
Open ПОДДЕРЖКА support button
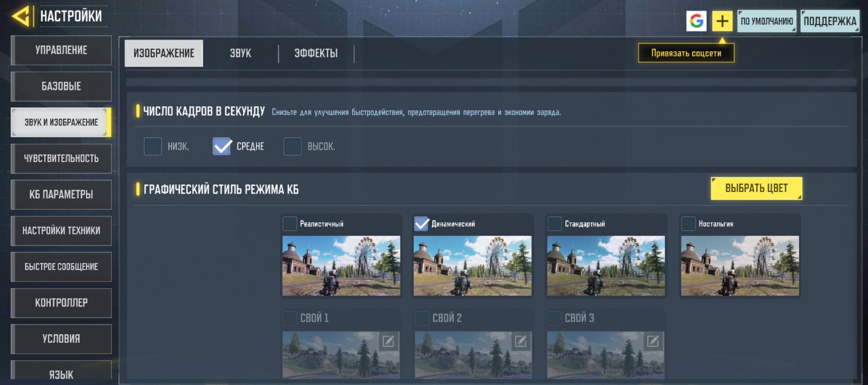pos(830,21)
